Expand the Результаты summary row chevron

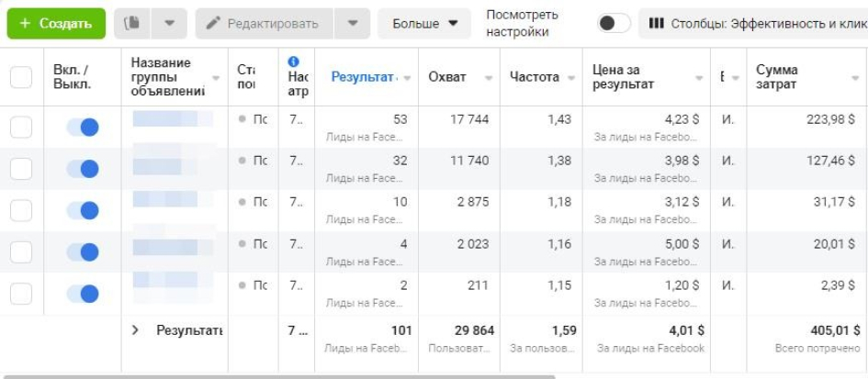tap(135, 330)
